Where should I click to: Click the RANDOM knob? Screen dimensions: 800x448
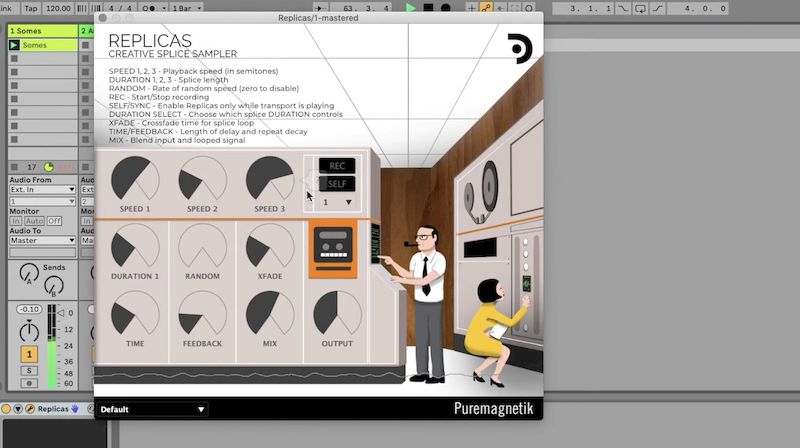(x=203, y=246)
